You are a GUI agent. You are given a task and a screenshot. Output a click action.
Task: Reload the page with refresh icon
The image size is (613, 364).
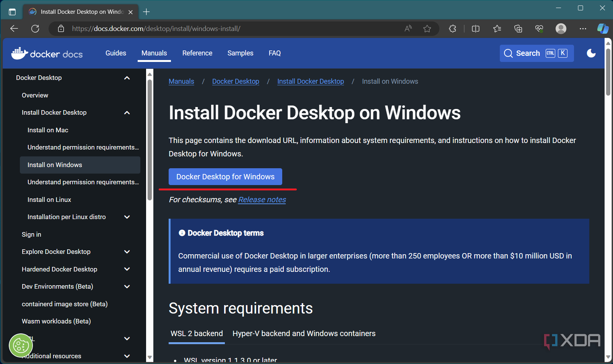[x=35, y=29]
